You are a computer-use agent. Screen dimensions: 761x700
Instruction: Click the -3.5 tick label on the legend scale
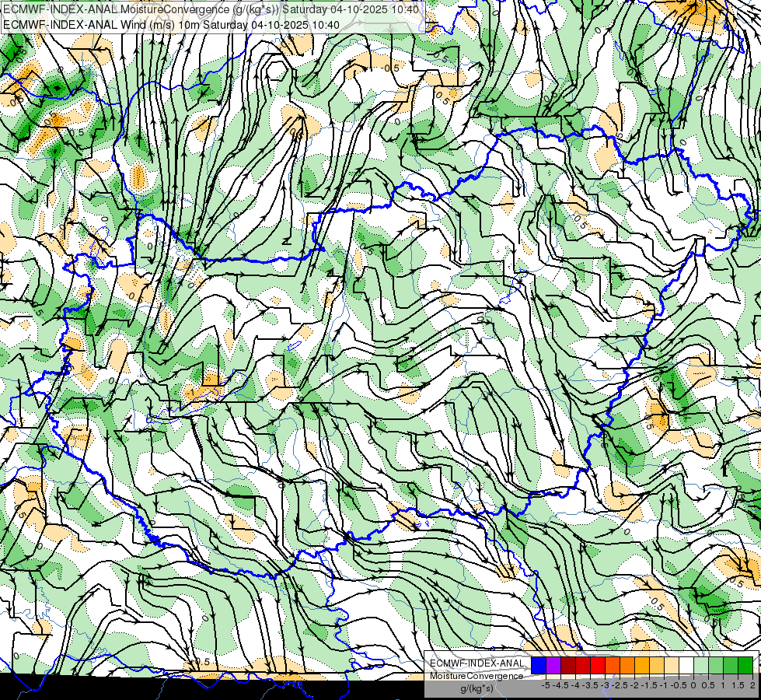coord(590,685)
